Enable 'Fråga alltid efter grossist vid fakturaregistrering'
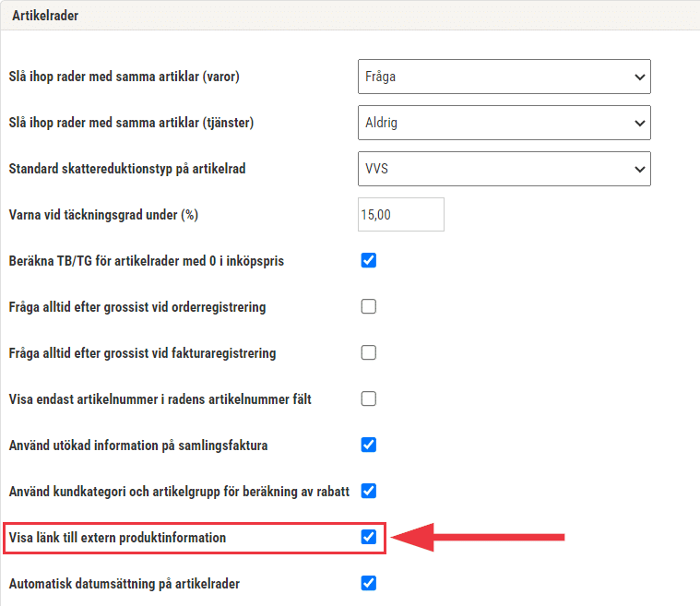This screenshot has width=700, height=606. 369,352
